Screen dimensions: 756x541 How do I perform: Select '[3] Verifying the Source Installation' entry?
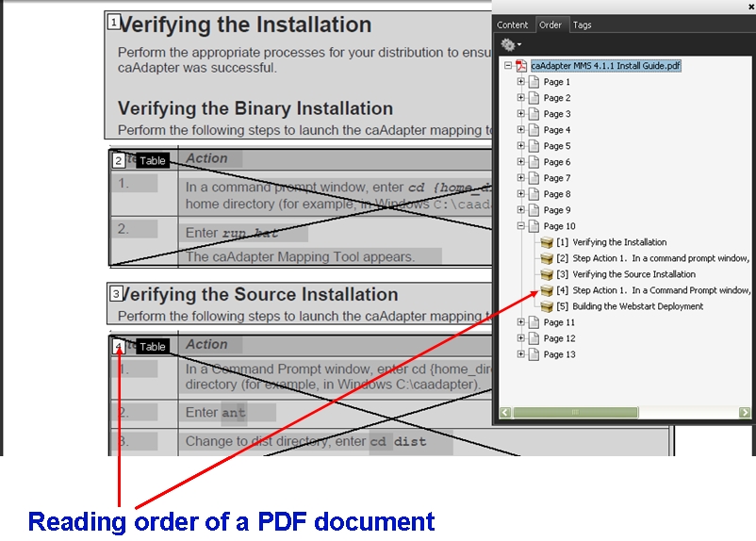[x=626, y=274]
